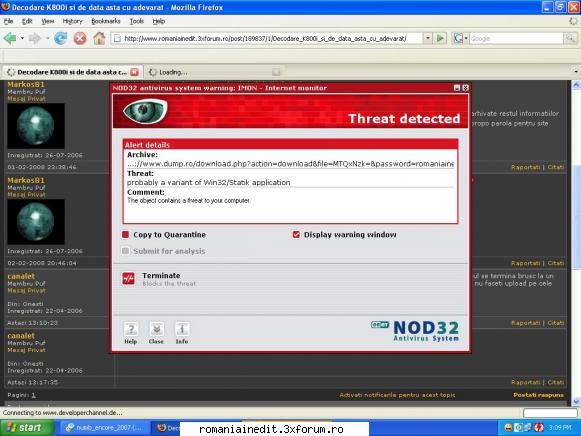Switch to the Loading tab
Image resolution: width=581 pixels, height=436 pixels.
click(x=214, y=72)
